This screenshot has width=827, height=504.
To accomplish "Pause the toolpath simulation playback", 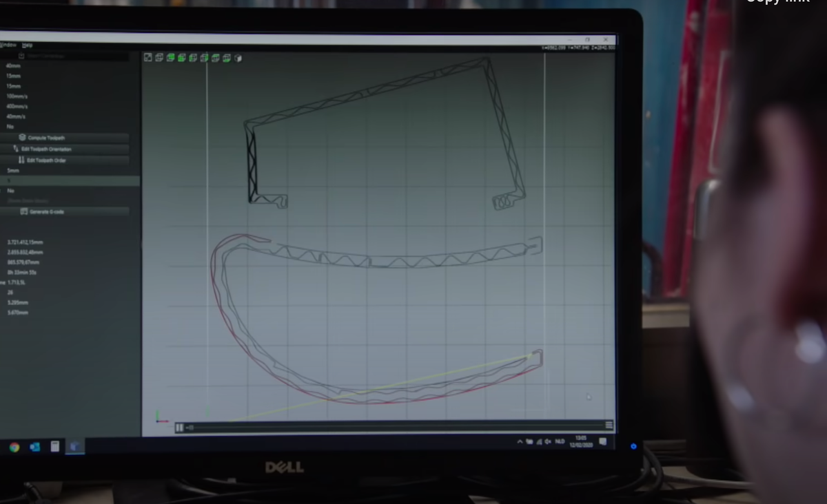I will pos(180,428).
